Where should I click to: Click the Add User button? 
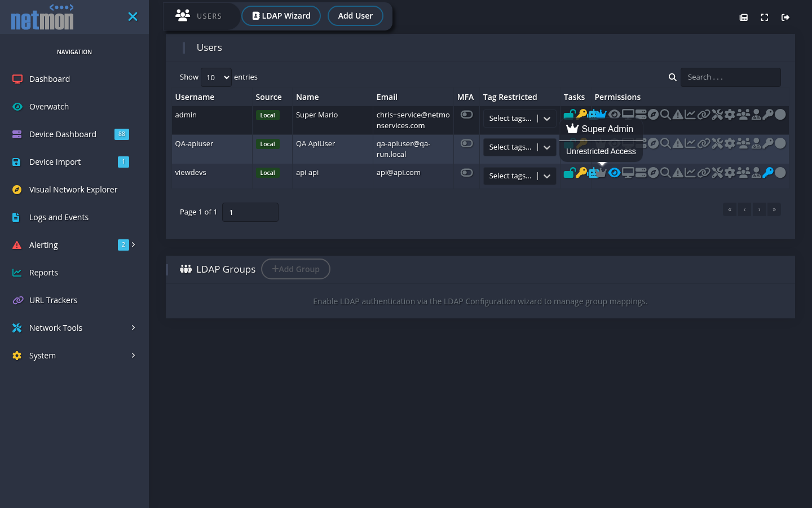click(x=355, y=16)
